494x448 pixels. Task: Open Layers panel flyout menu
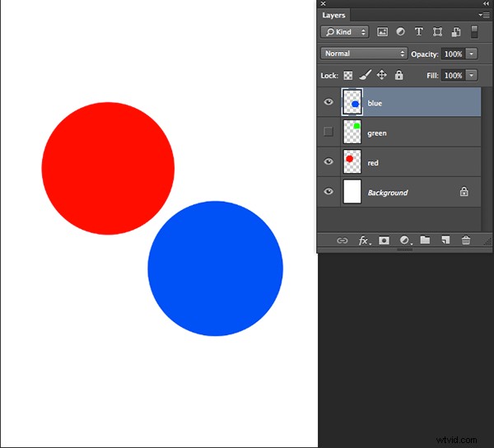[x=484, y=15]
